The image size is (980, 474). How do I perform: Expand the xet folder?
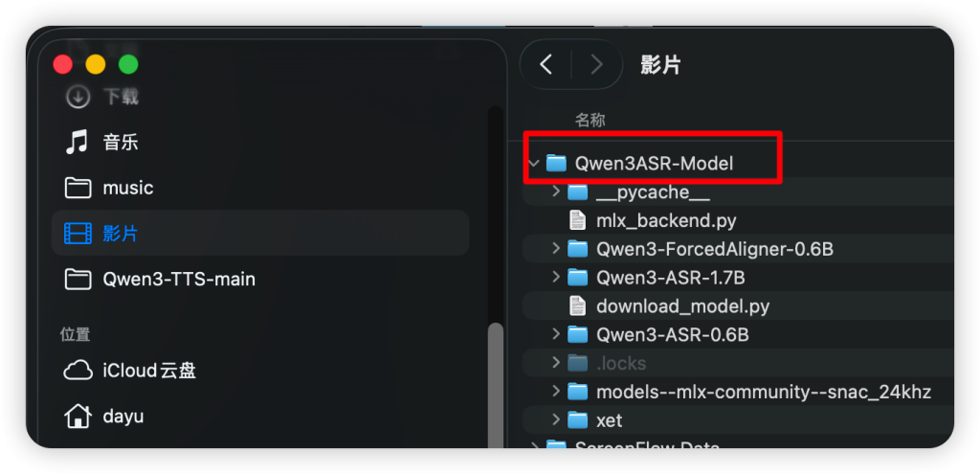(x=556, y=420)
